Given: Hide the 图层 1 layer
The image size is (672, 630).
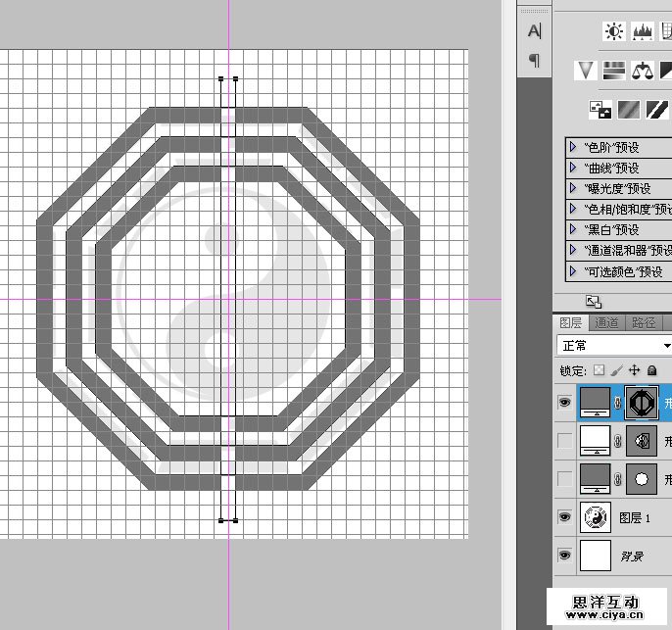Looking at the screenshot, I should click(565, 516).
